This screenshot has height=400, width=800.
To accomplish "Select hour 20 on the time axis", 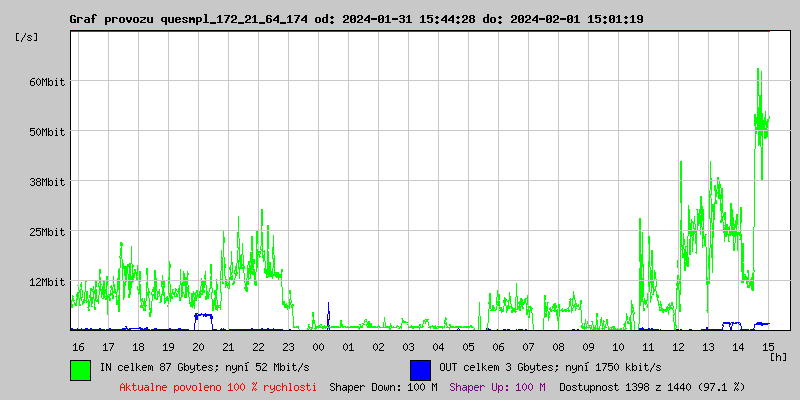I will 198,347.
